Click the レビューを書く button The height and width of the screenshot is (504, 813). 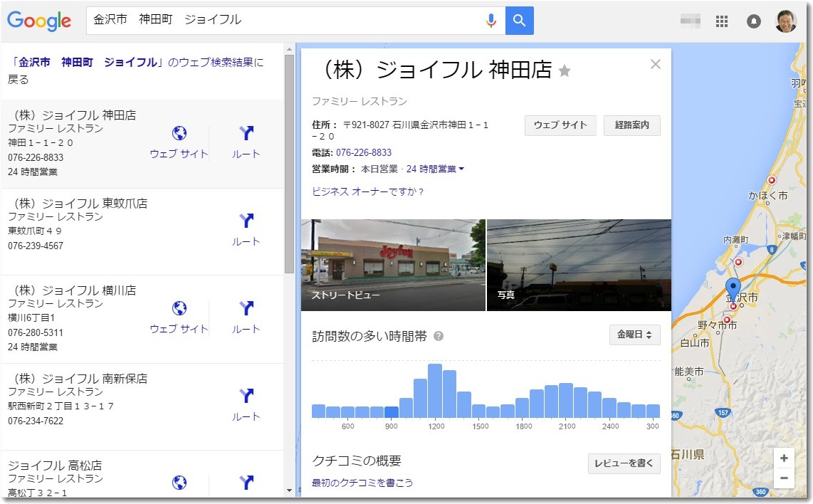(624, 463)
